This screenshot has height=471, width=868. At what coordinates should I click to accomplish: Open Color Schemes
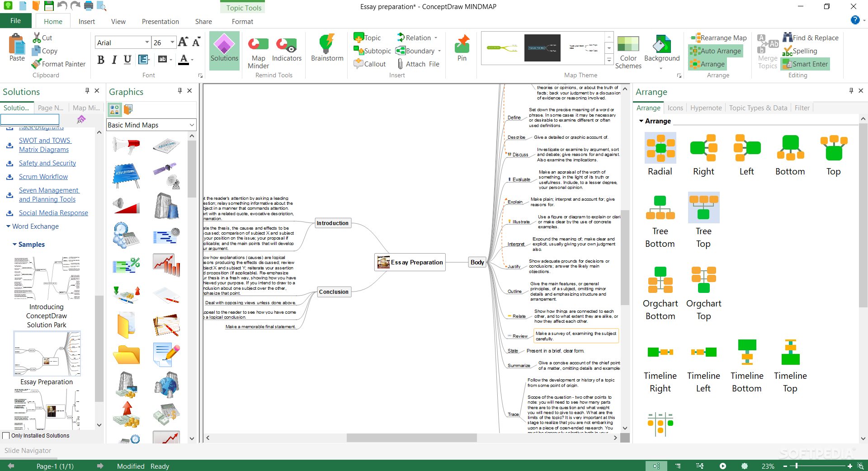[x=628, y=52]
